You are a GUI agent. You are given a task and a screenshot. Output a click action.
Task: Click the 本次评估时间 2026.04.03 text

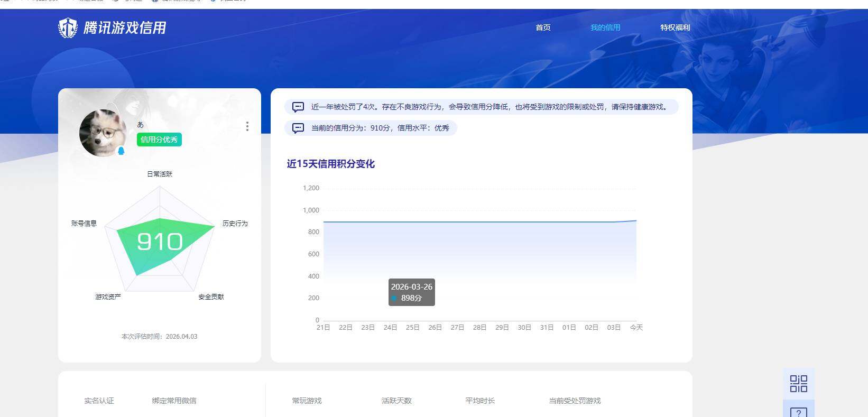159,337
